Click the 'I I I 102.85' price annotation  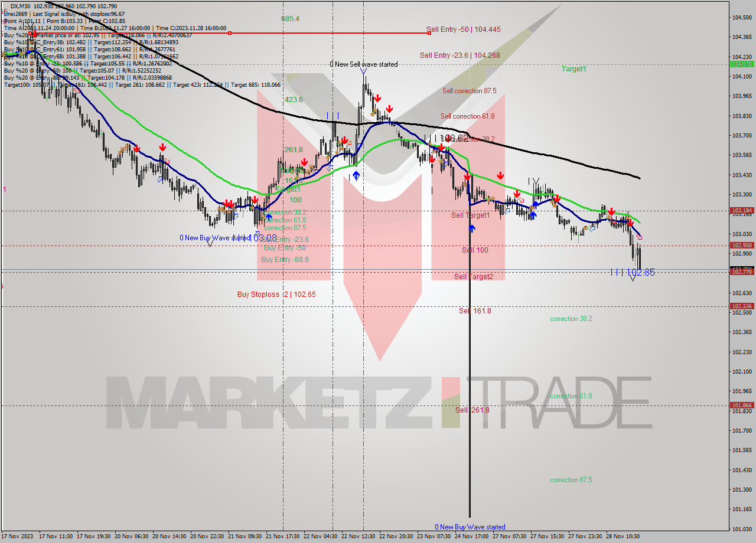(633, 272)
